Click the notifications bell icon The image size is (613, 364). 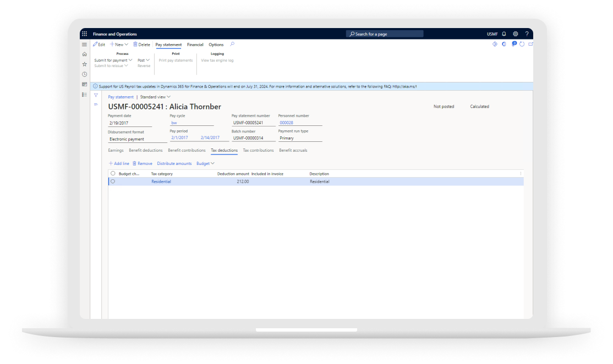[x=504, y=34]
